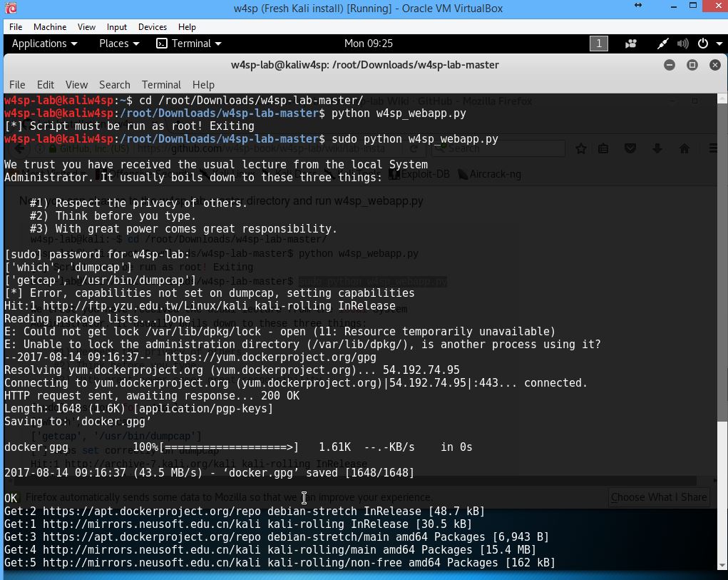
Task: Open downloads with the down-arrow icon
Action: (x=656, y=148)
